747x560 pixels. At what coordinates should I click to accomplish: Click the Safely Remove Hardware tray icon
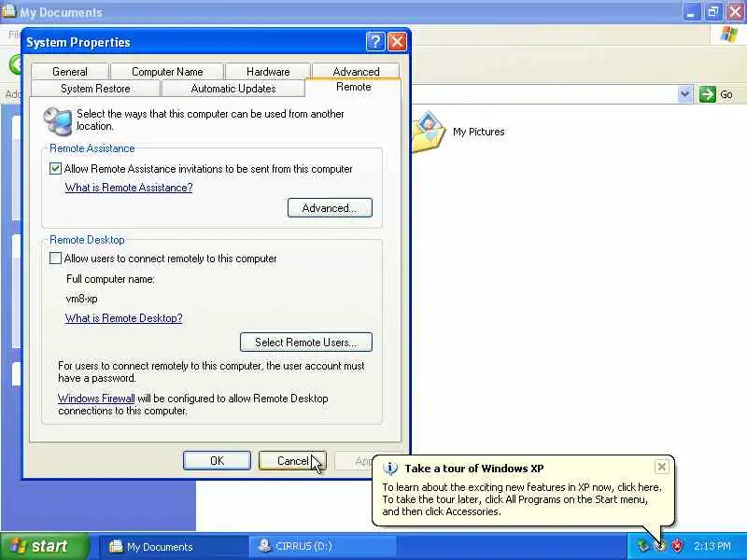643,546
